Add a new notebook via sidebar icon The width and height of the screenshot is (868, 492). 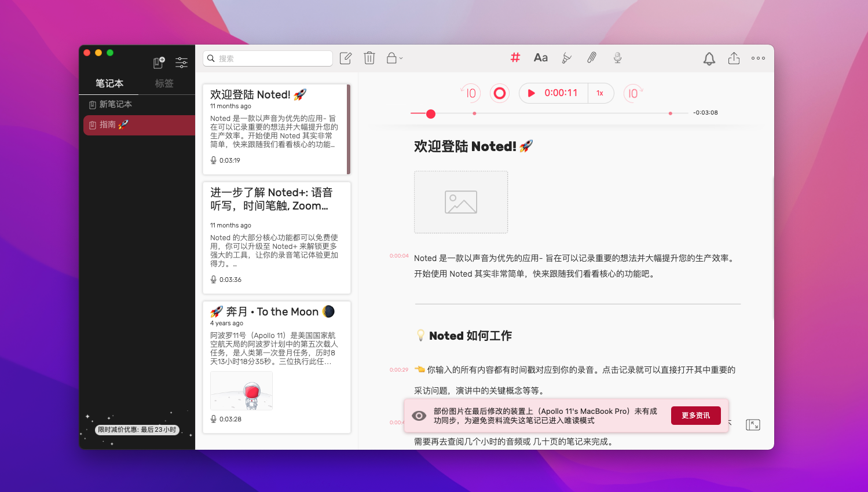pos(159,63)
